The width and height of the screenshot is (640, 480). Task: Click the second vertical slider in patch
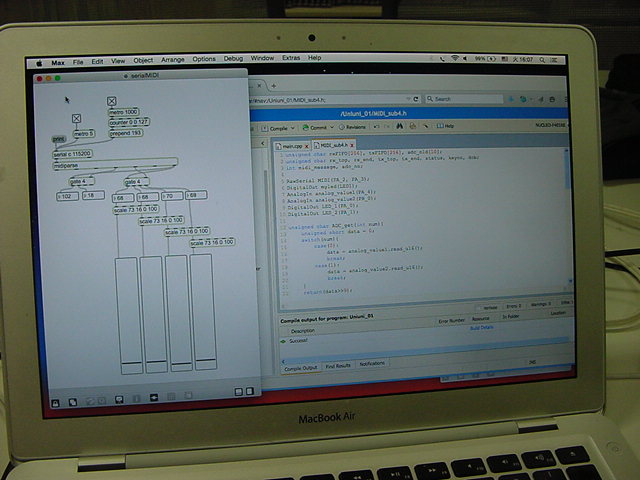coord(154,314)
